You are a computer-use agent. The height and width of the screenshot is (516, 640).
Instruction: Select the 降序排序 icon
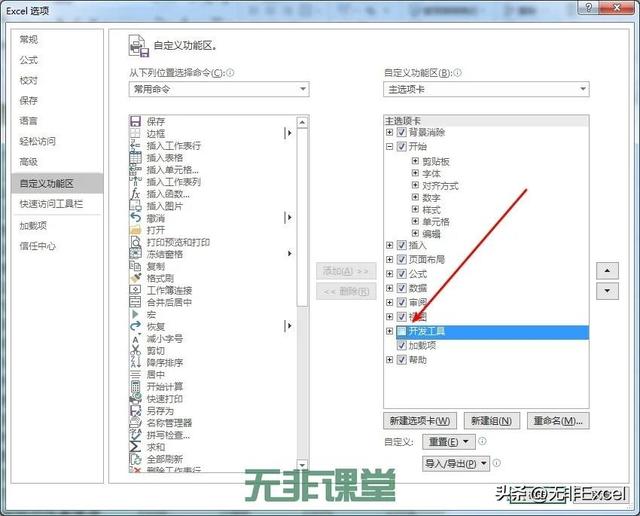pos(135,363)
